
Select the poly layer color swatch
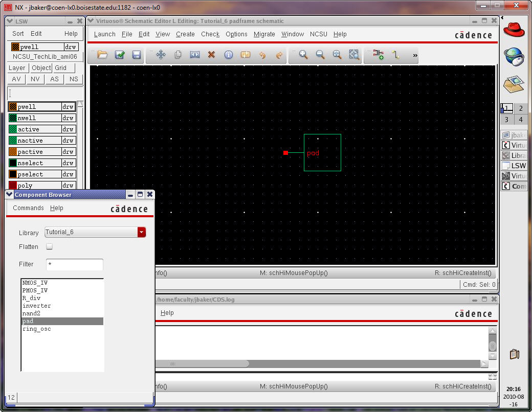13,186
